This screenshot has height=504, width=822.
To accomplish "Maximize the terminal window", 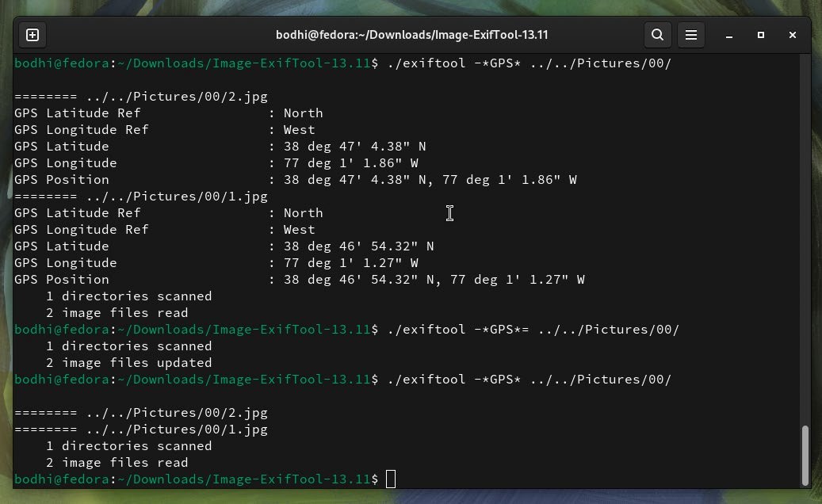I will [761, 35].
